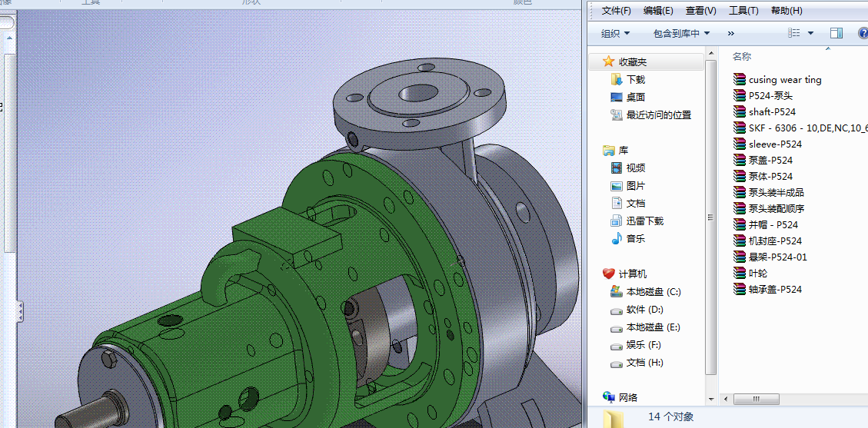This screenshot has width=868, height=428.
Task: Show more toolbar commands chevron
Action: tap(730, 33)
